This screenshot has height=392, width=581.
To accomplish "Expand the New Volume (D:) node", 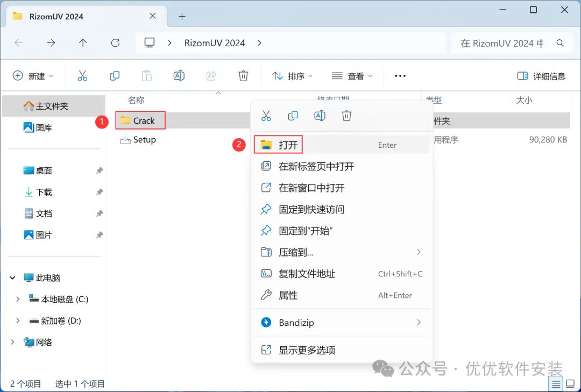I will click(18, 321).
